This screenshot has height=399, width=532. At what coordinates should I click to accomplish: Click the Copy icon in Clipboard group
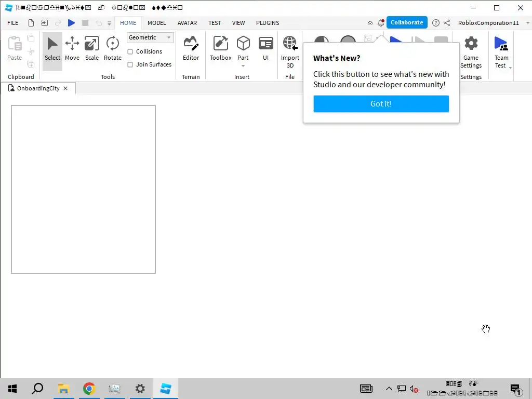31,38
